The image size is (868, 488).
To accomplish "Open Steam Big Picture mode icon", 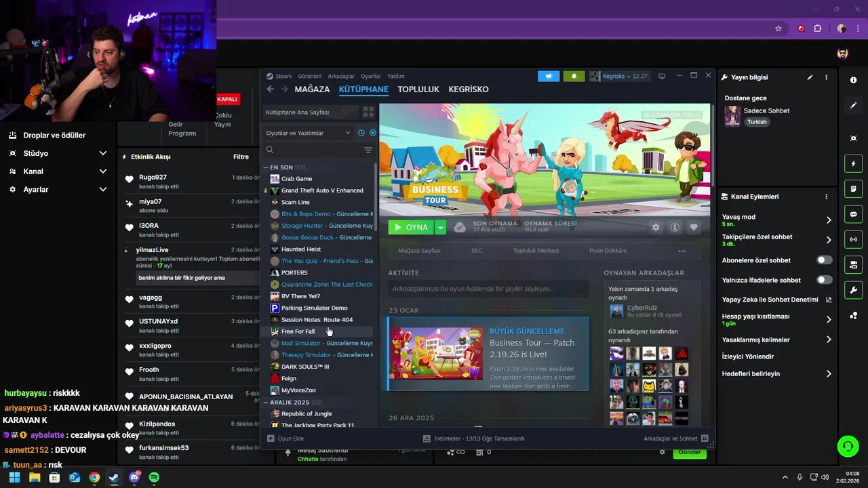I will click(x=662, y=76).
